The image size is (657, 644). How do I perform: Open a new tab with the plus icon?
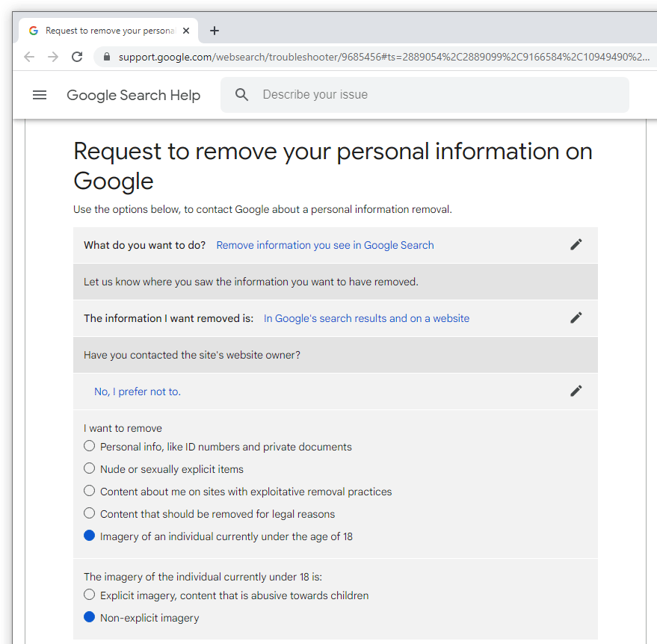(214, 31)
